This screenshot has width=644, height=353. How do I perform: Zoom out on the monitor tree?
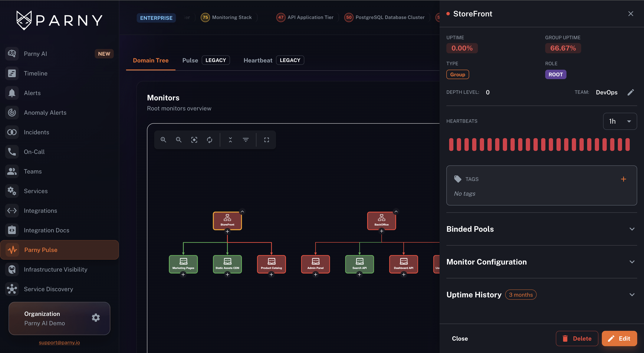click(179, 140)
